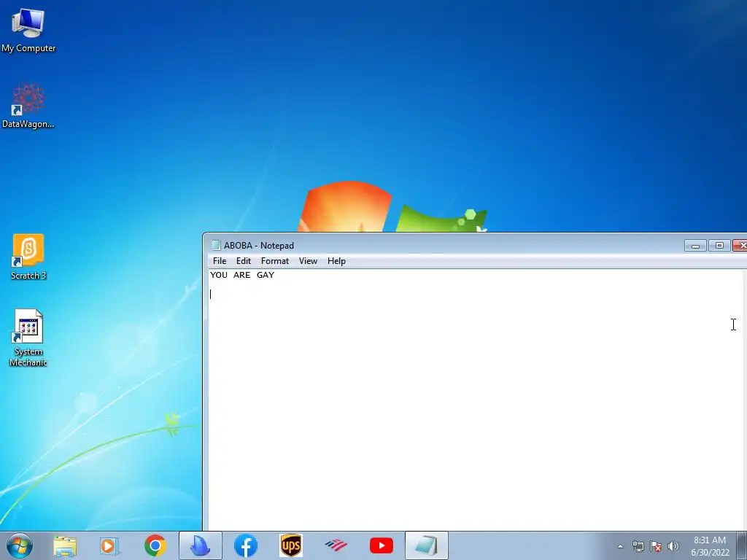Open the volume speaker tray icon

673,546
